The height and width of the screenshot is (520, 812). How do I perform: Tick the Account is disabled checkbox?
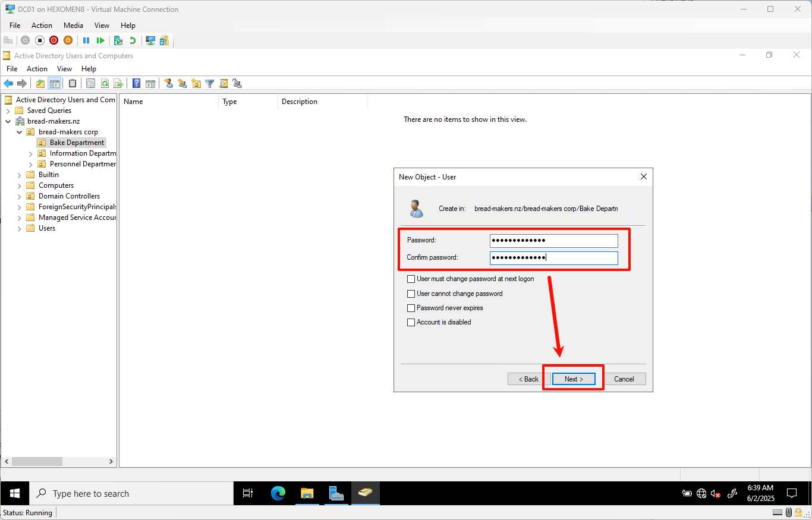pyautogui.click(x=411, y=322)
